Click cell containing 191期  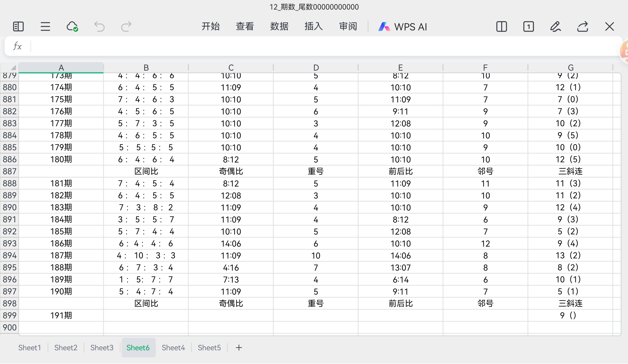click(61, 316)
